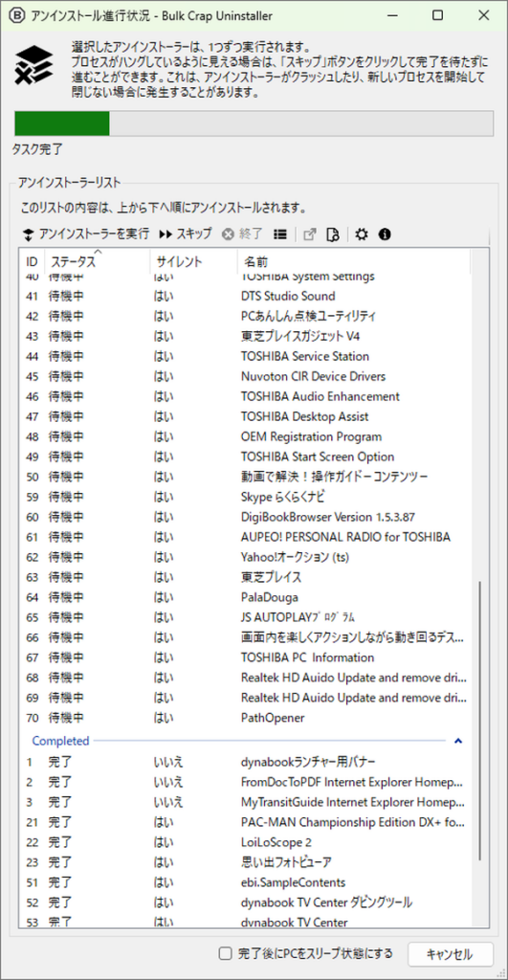The height and width of the screenshot is (980, 508).
Task: Click the 終了 terminate button
Action: pyautogui.click(x=242, y=234)
